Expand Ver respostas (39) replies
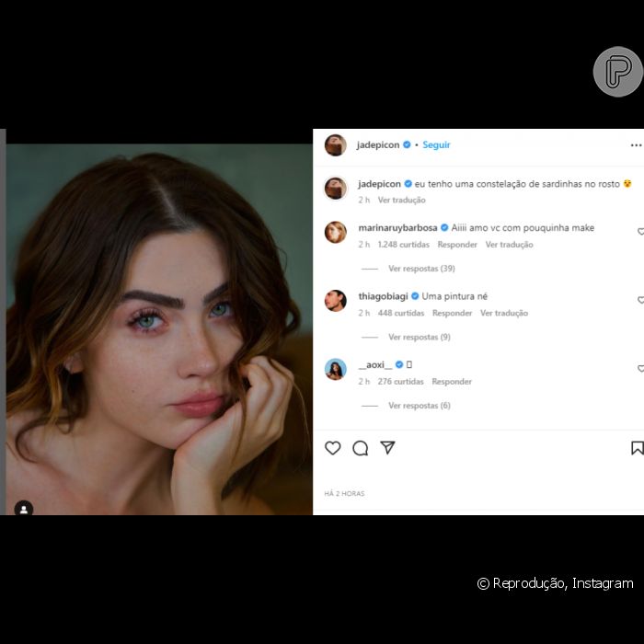644x644 pixels. [x=421, y=269]
